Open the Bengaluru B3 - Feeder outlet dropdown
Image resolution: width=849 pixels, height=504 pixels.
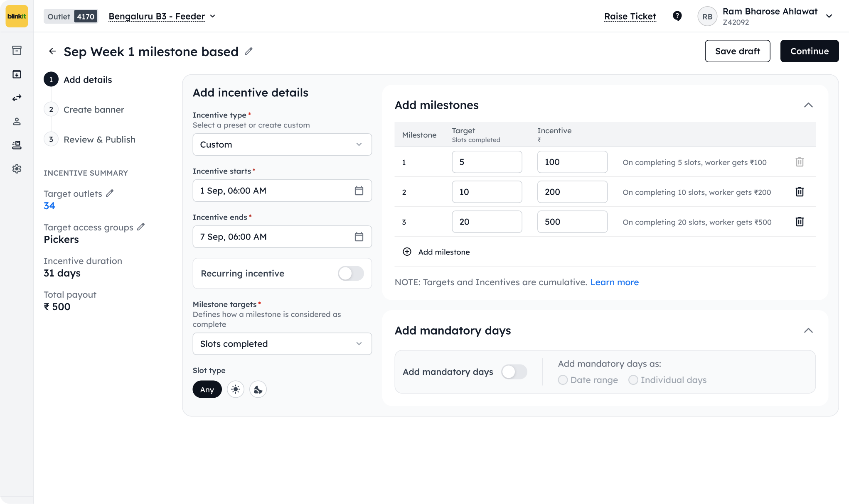click(x=162, y=16)
